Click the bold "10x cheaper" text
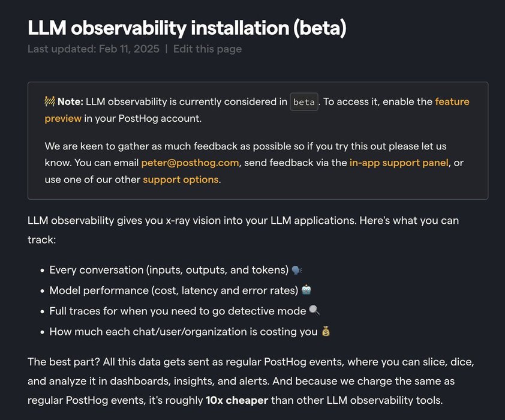Image resolution: width=505 pixels, height=420 pixels. coord(237,400)
